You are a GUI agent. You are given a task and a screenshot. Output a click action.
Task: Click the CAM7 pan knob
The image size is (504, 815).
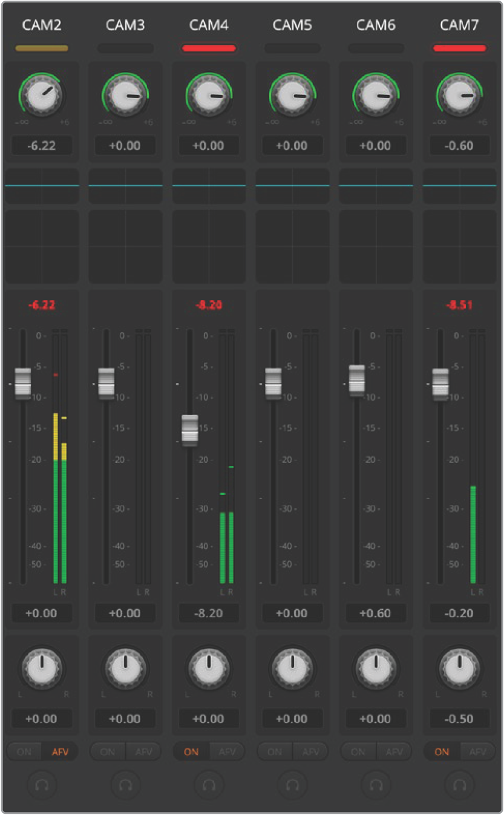[459, 667]
